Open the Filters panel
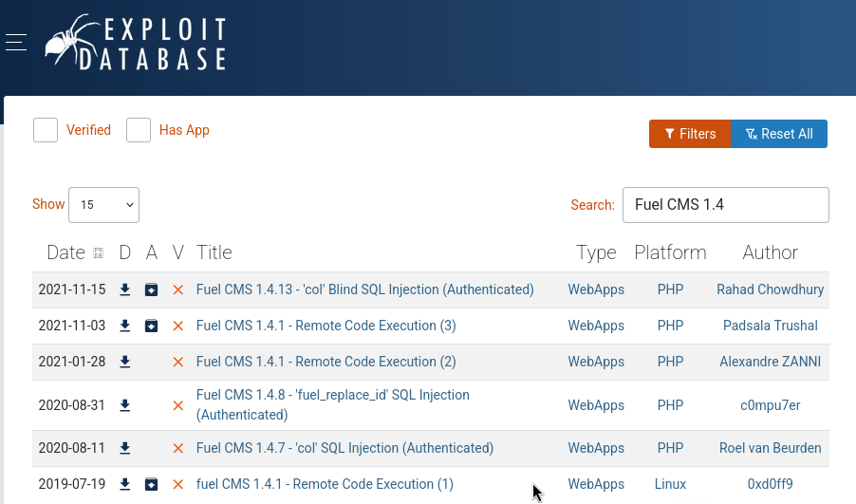This screenshot has height=504, width=856. click(690, 134)
